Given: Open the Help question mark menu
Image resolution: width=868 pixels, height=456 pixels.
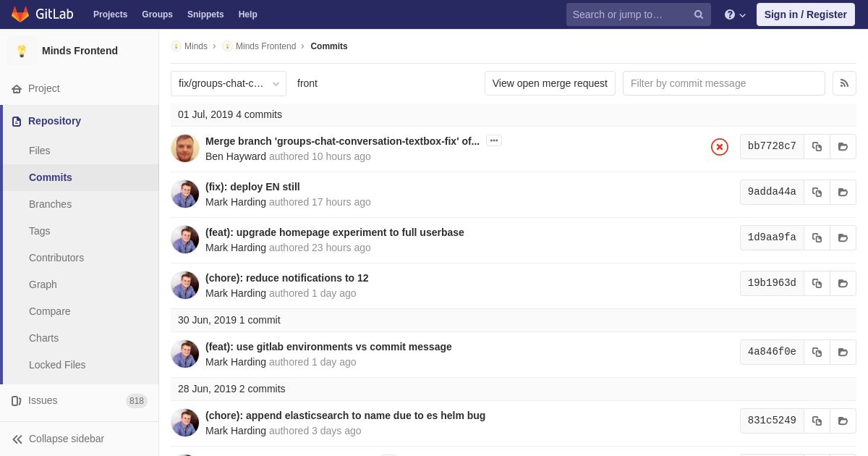Looking at the screenshot, I should pyautogui.click(x=735, y=14).
